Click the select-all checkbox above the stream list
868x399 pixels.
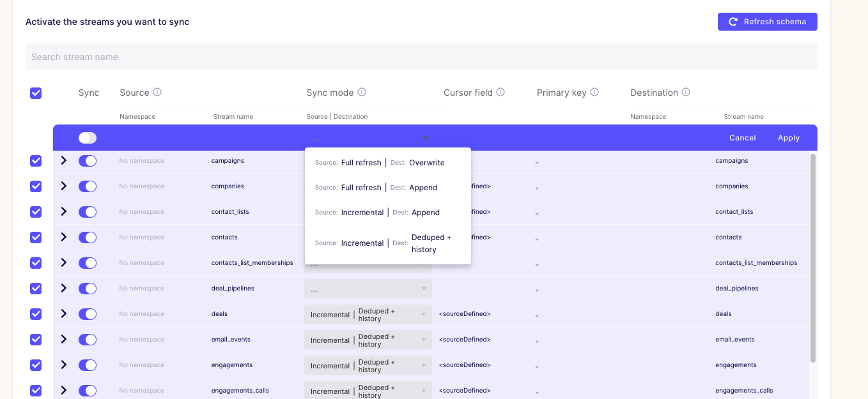[36, 93]
